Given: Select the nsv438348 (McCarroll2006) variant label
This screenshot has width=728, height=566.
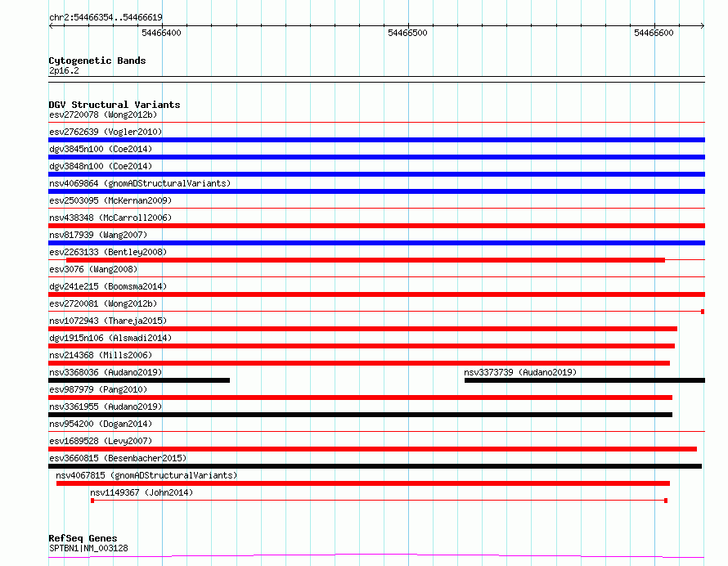Looking at the screenshot, I should point(110,218).
